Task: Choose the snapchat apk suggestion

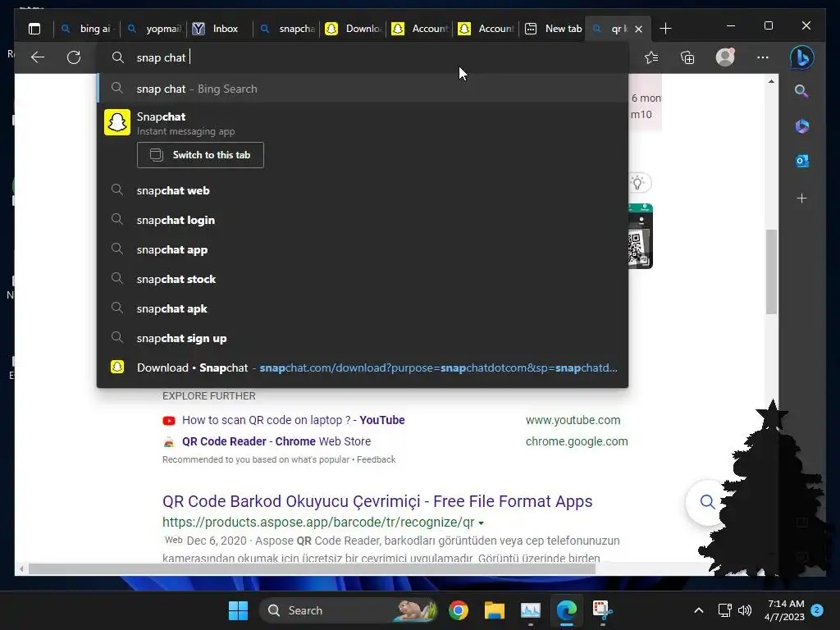Action: pos(363,308)
